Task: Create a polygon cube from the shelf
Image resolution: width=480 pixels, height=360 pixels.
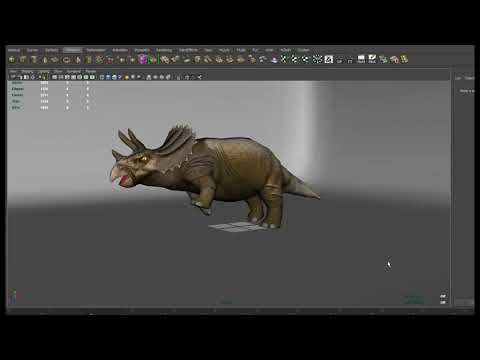Action: coord(23,60)
